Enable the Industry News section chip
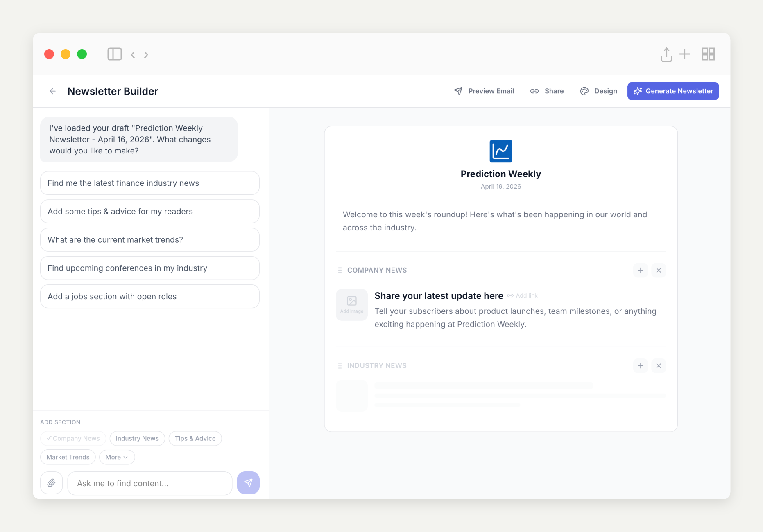This screenshot has width=763, height=532. tap(137, 438)
